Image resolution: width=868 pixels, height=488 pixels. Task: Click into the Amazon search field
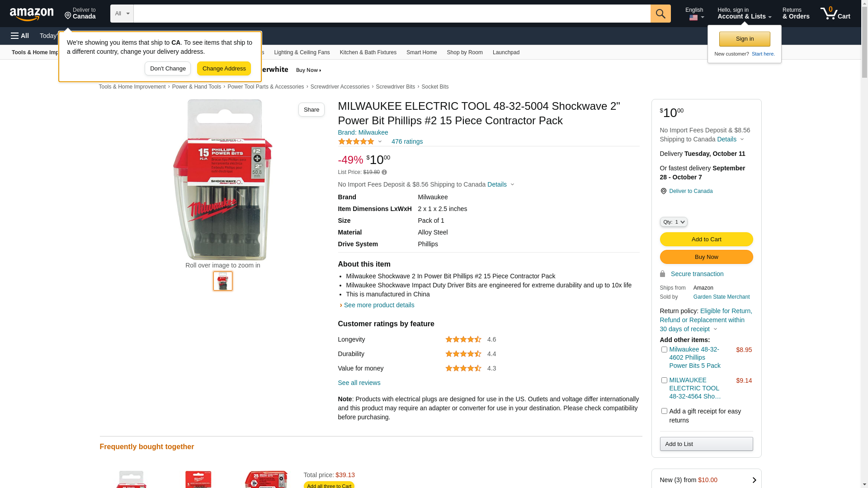[x=392, y=14]
